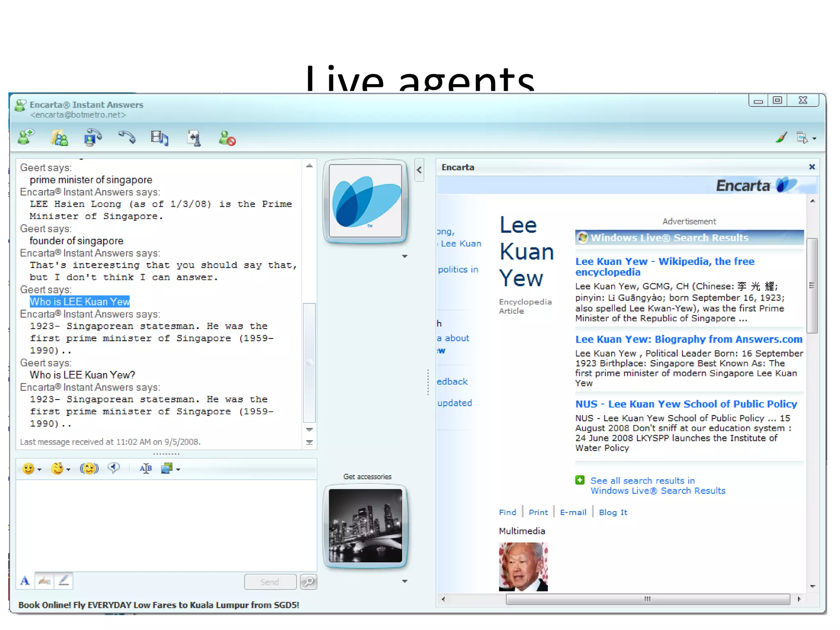Open NUS Lee Kuan Yew School result
Screen dimensions: 840x630
(686, 404)
